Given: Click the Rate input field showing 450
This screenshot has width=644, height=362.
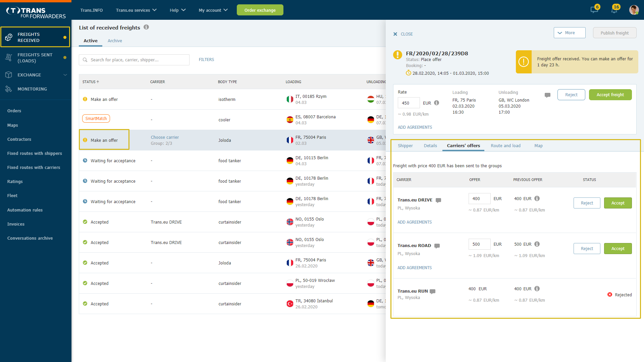Looking at the screenshot, I should (x=409, y=103).
